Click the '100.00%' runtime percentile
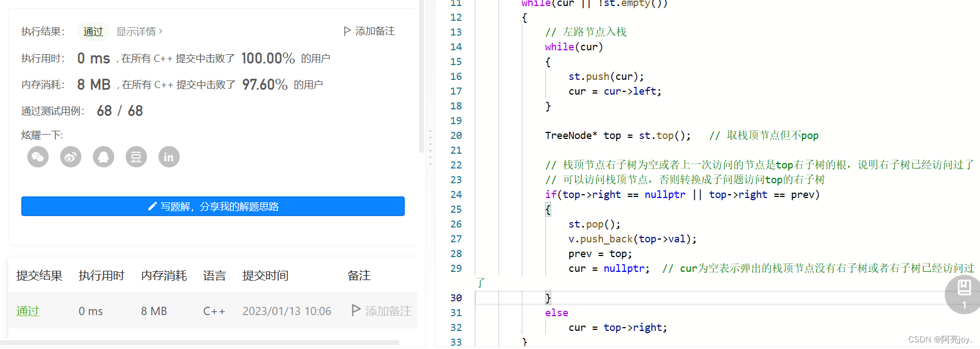Screen dimensions: 980x349 point(268,58)
